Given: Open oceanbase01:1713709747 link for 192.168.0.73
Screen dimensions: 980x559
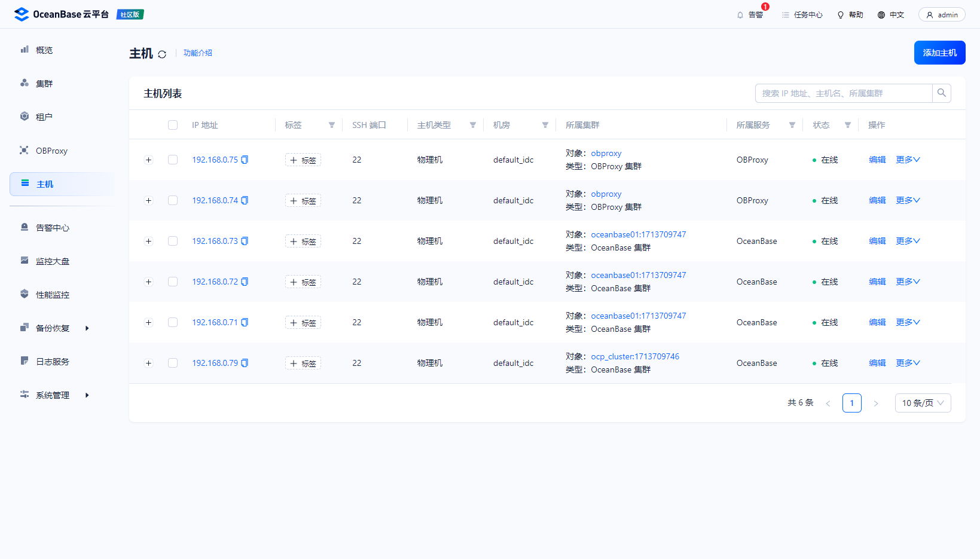Looking at the screenshot, I should (639, 234).
